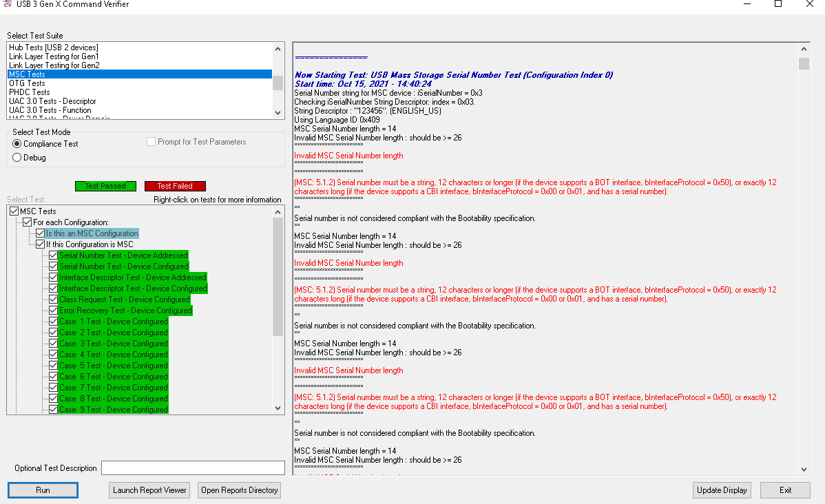Maximize the Command Verifier window
The width and height of the screenshot is (825, 504).
click(x=778, y=4)
